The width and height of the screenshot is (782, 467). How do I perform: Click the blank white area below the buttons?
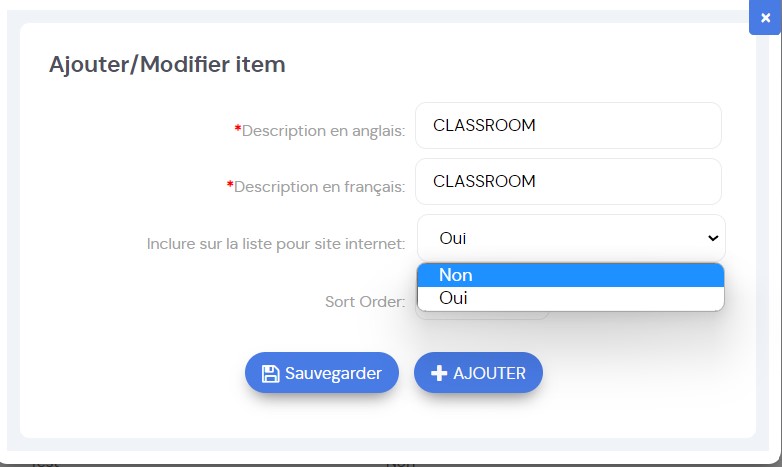pos(388,416)
